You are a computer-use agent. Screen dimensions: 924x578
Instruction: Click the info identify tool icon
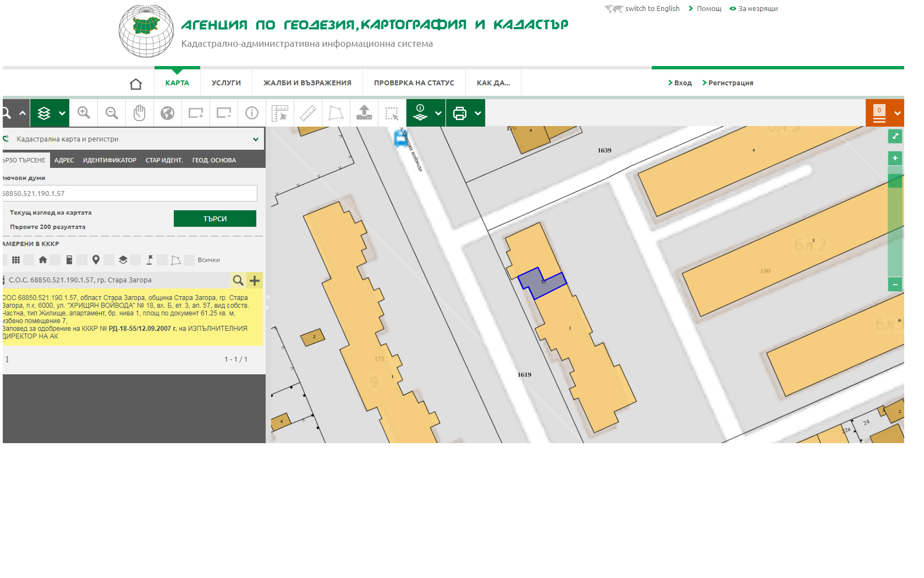[x=252, y=113]
